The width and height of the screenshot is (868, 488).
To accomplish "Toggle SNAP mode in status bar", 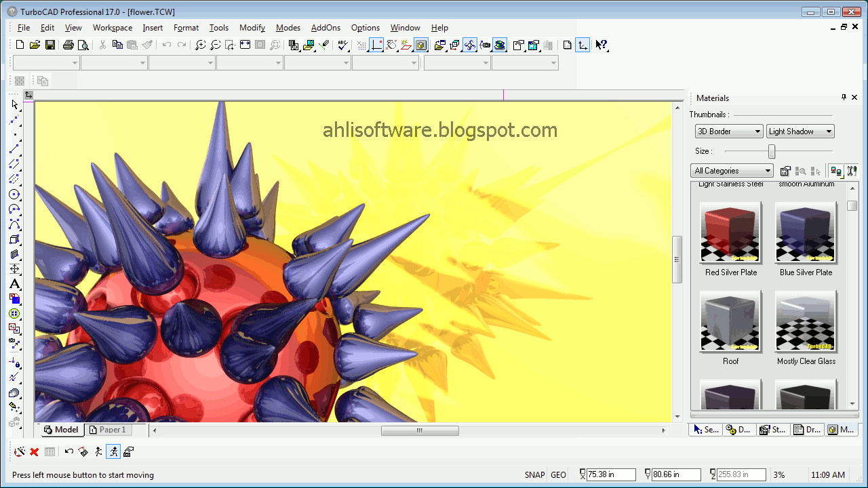I will pos(534,475).
